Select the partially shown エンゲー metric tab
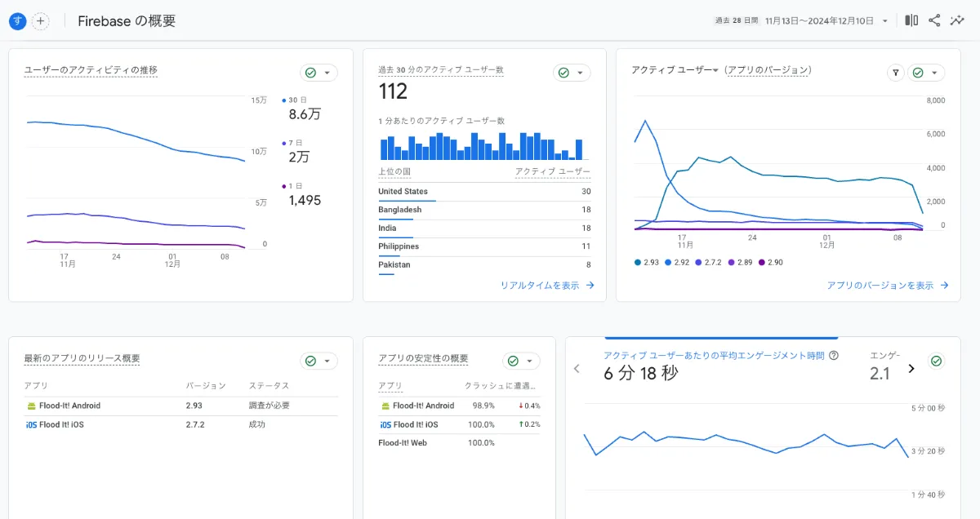Image resolution: width=980 pixels, height=519 pixels. point(884,366)
